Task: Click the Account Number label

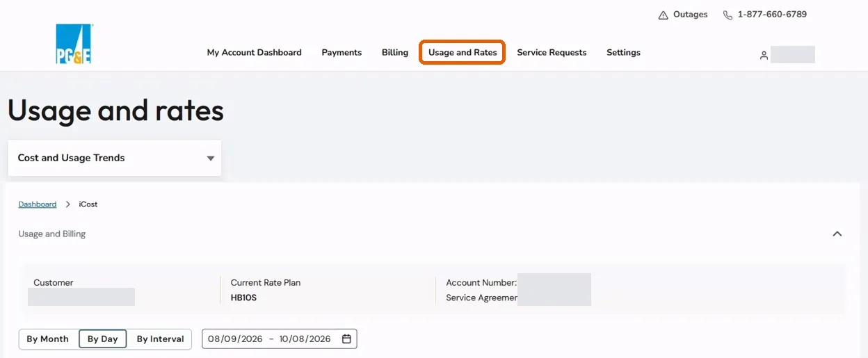Action: coord(481,283)
